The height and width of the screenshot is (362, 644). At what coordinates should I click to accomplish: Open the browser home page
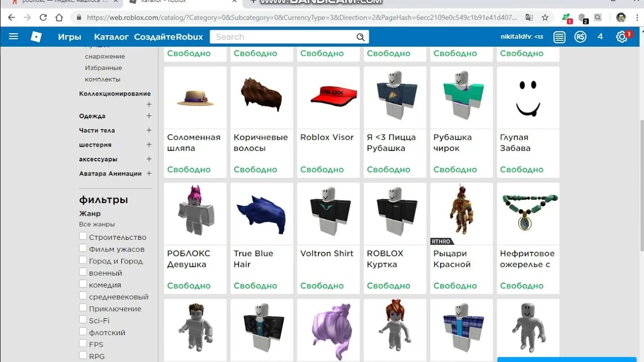pyautogui.click(x=59, y=18)
